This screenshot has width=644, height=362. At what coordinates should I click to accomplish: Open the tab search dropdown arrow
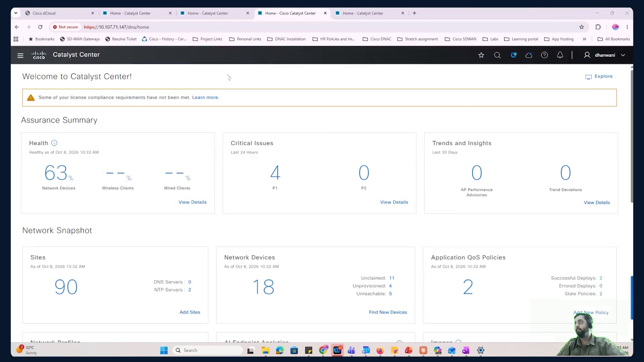coord(16,13)
